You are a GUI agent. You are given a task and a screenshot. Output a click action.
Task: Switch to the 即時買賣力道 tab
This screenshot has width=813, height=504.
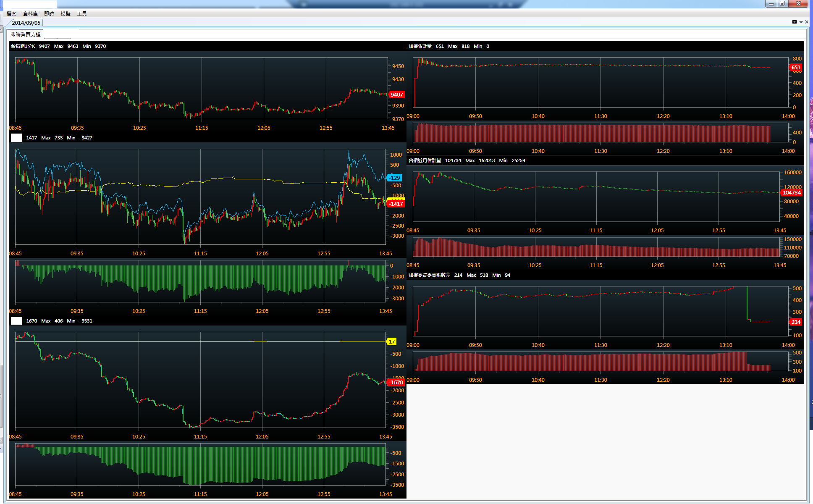coord(26,34)
